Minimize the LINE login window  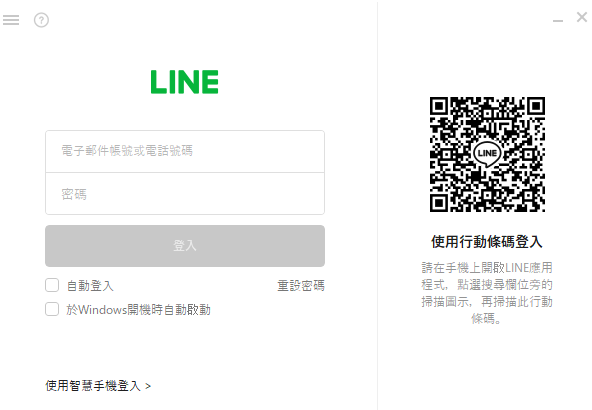click(x=558, y=21)
